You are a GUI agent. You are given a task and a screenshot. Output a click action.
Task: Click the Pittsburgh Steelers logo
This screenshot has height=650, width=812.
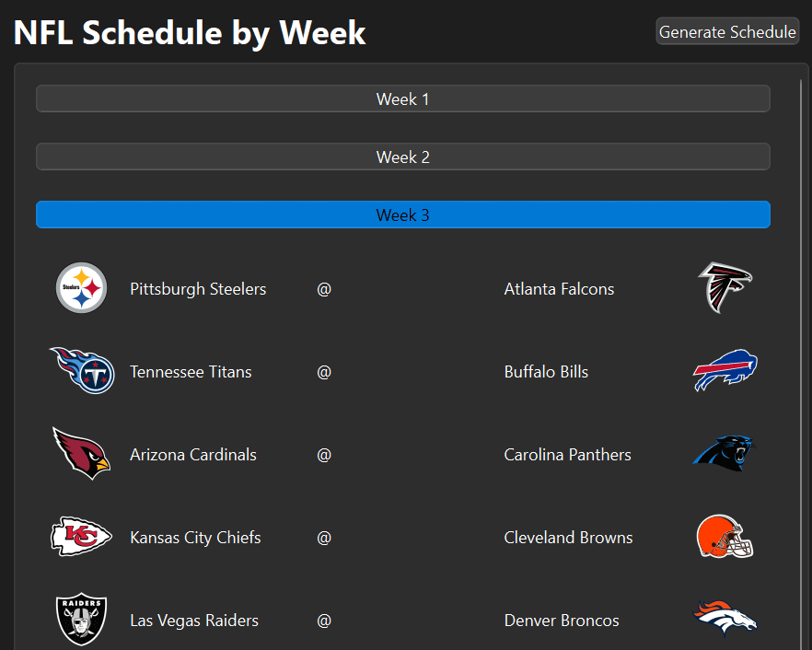82,288
